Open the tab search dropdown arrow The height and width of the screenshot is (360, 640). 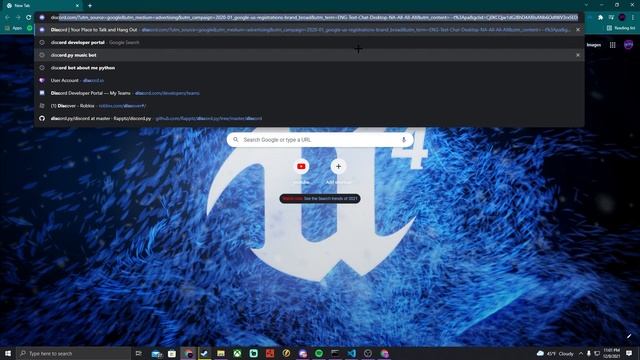pyautogui.click(x=586, y=5)
